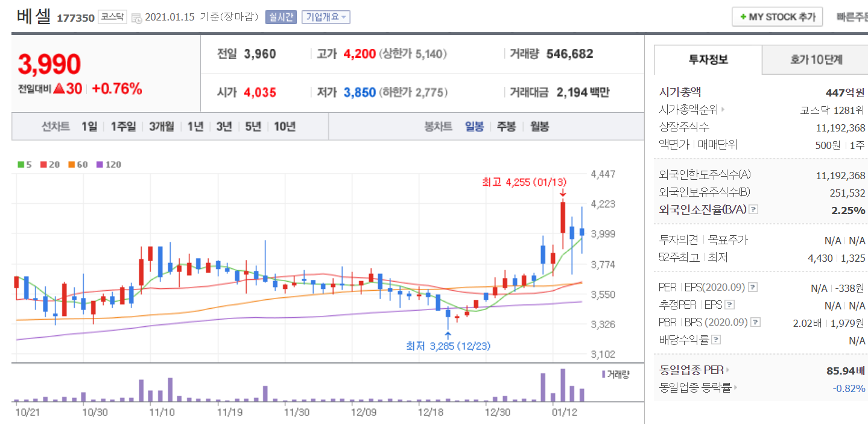
Task: Open the 빠른주문 quick order link
Action: coord(852,17)
